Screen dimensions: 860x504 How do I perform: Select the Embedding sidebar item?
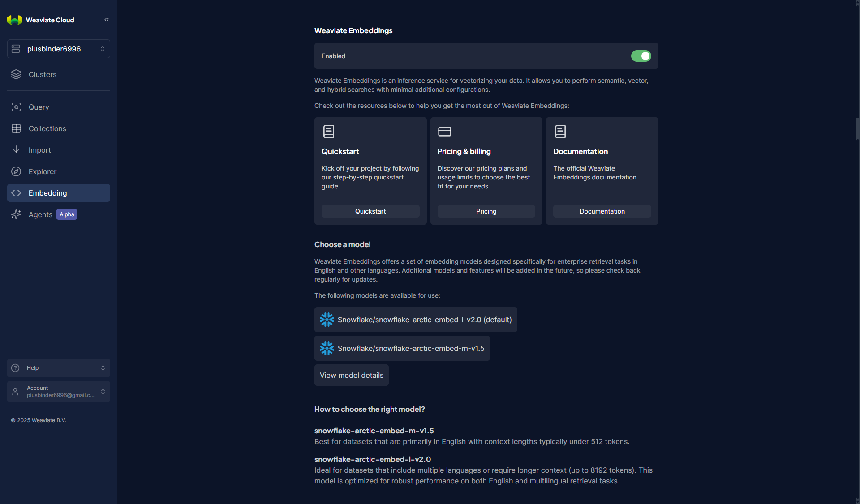point(59,193)
